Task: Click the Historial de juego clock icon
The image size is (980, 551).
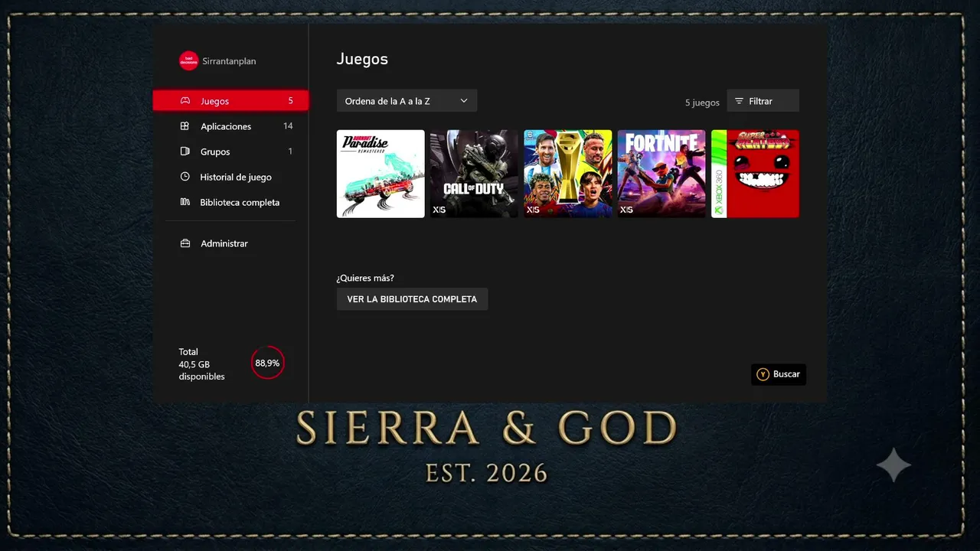Action: 185,177
